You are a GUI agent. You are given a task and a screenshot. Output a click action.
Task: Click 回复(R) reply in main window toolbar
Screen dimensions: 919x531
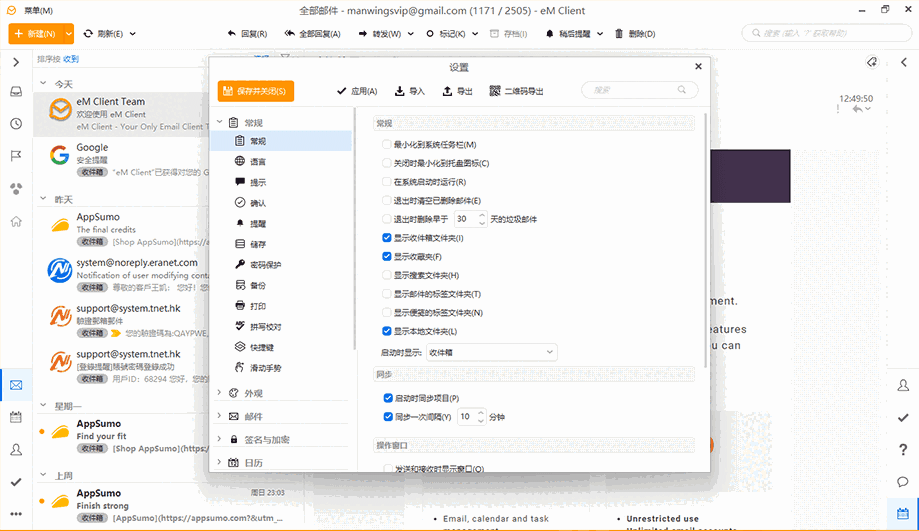point(247,33)
